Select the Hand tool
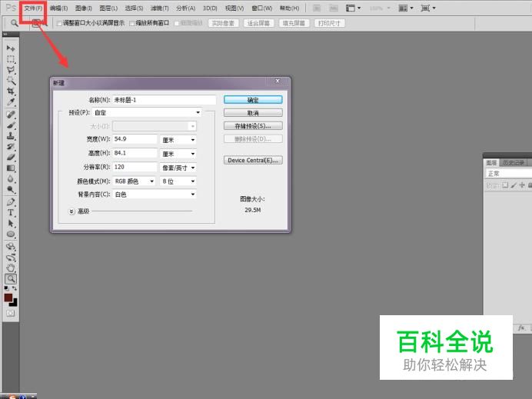 coord(11,268)
